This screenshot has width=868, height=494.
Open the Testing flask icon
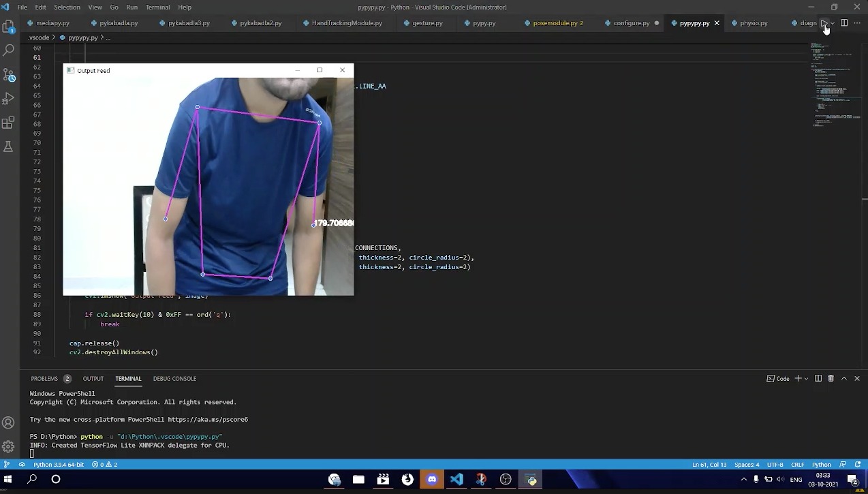(x=9, y=147)
